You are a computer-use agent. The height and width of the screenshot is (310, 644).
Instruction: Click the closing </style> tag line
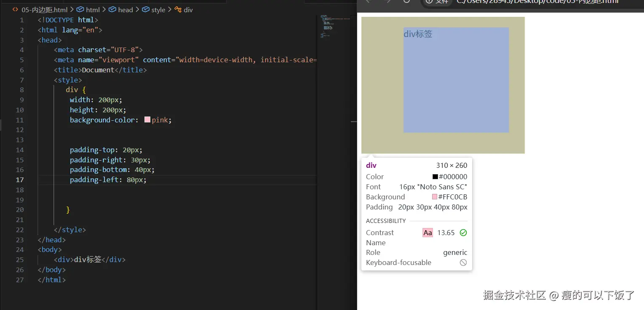tap(70, 230)
